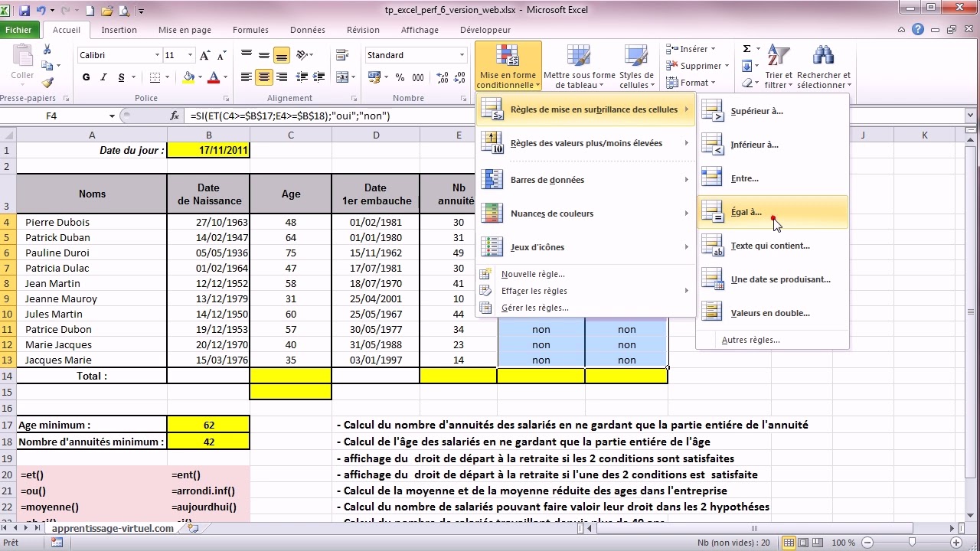Open the font size 11 dropdown

(x=190, y=55)
